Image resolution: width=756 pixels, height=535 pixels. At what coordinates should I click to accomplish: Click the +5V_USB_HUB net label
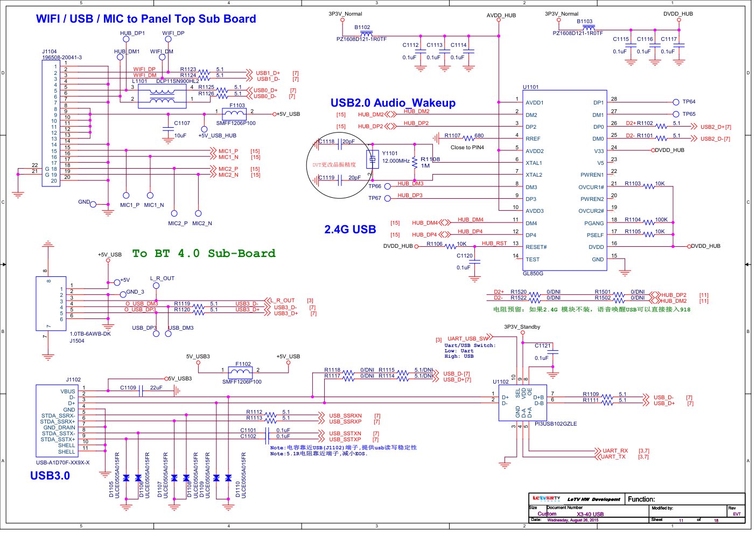coord(218,136)
